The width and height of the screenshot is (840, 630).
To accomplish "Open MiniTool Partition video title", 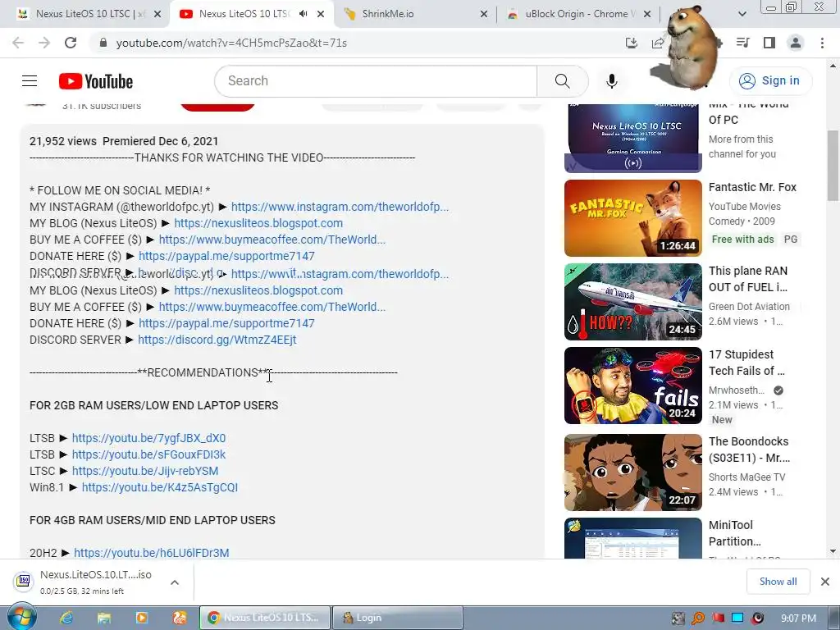I will pyautogui.click(x=734, y=533).
